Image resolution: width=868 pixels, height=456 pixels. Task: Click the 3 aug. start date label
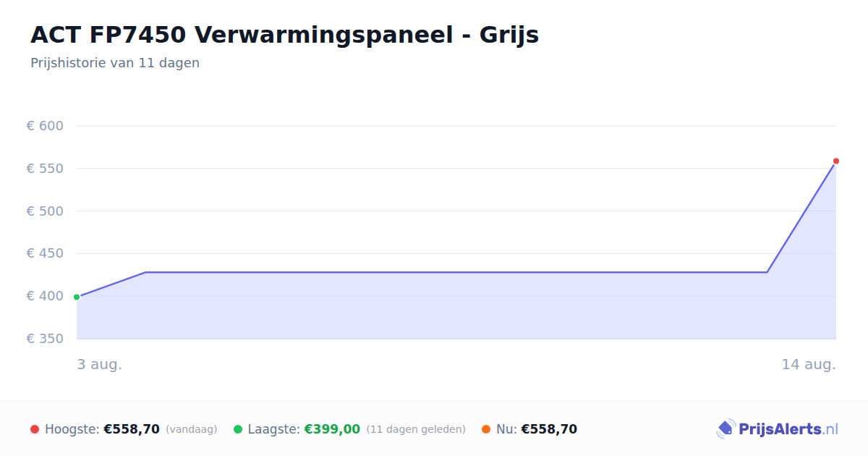(100, 364)
